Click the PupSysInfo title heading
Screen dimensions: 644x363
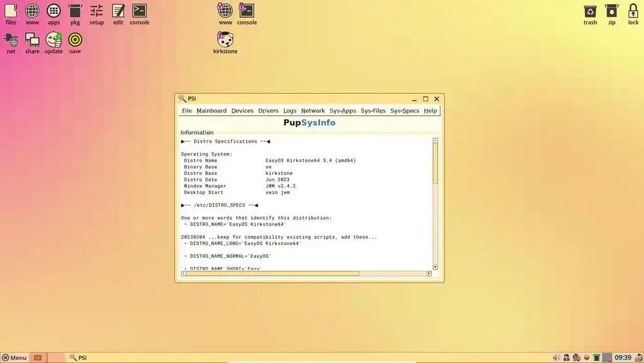[x=309, y=123]
